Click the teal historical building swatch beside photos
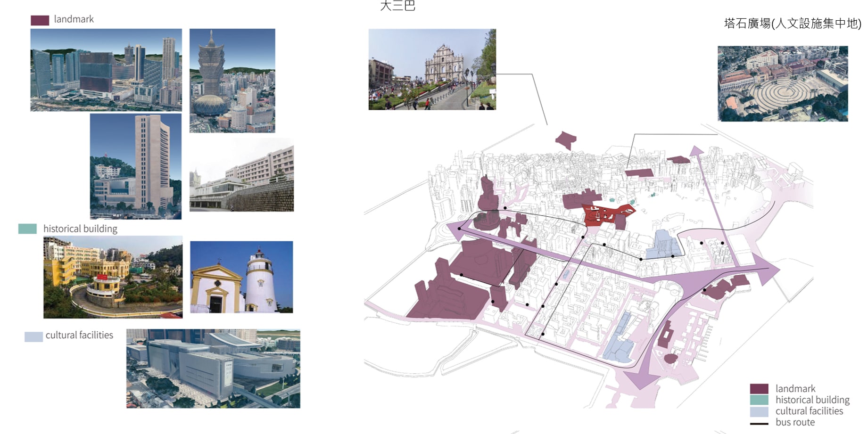The height and width of the screenshot is (434, 868). pos(27,229)
